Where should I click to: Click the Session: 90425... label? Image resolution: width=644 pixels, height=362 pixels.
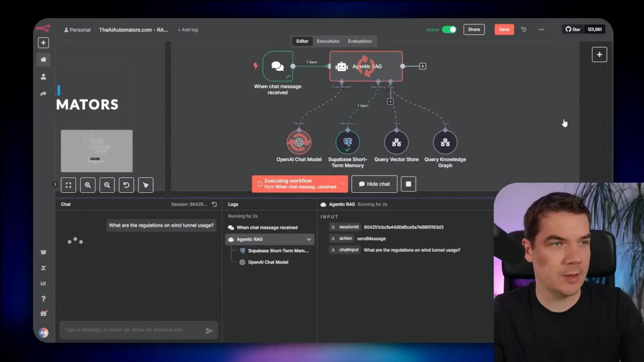(189, 204)
